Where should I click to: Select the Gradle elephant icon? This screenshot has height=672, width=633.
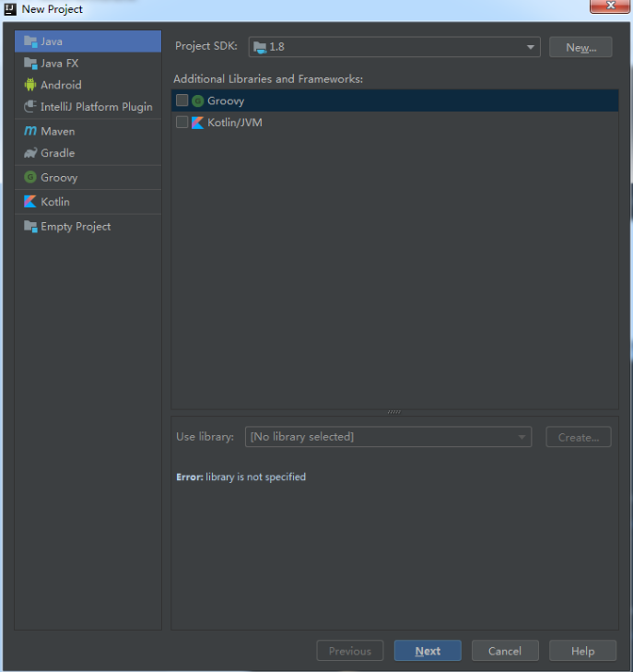coord(30,153)
